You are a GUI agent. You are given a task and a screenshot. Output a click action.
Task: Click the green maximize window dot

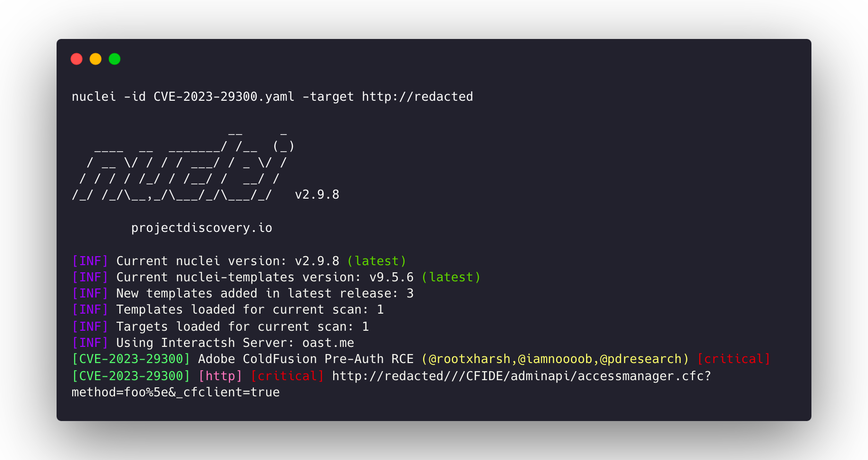(x=115, y=59)
